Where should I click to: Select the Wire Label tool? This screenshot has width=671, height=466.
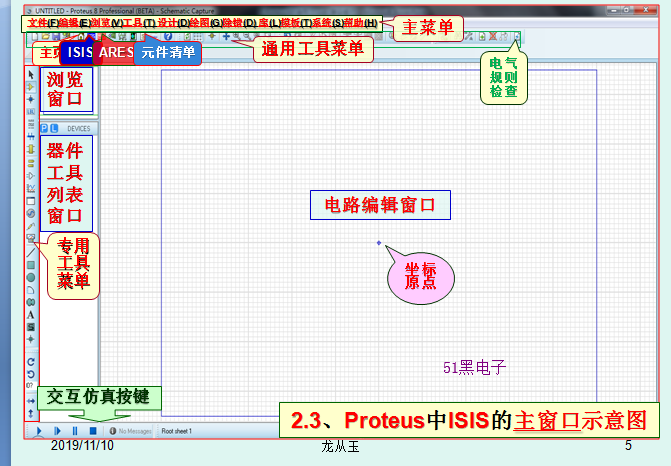click(31, 112)
